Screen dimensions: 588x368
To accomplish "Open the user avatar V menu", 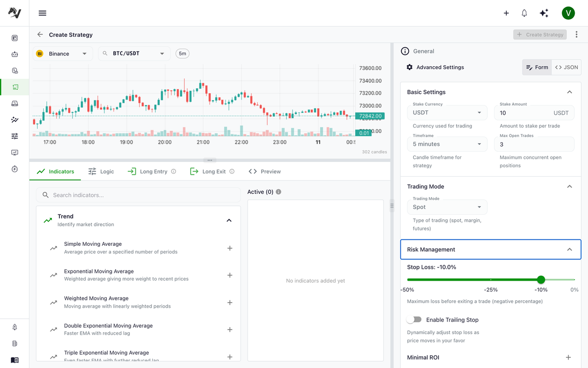I will 568,13.
